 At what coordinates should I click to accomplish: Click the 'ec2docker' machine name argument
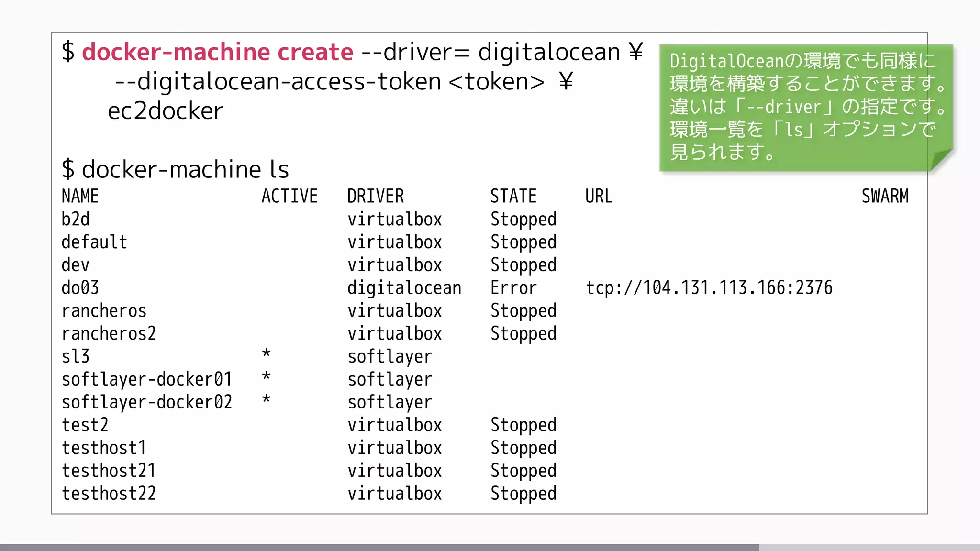166,111
